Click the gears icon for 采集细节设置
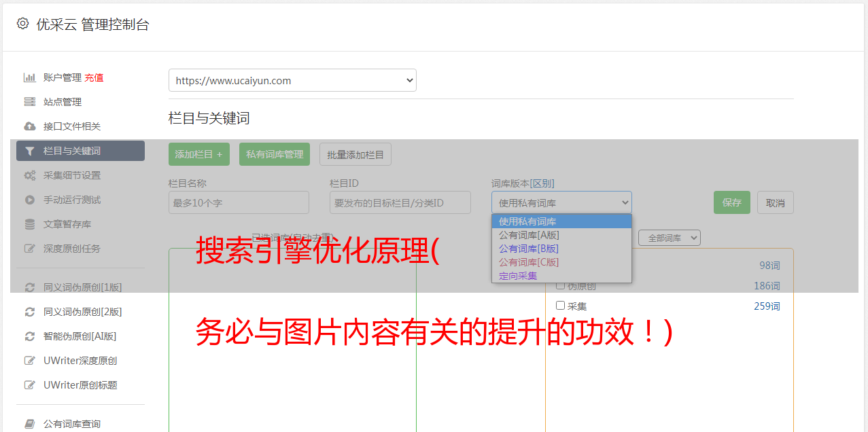This screenshot has width=868, height=432. [29, 175]
